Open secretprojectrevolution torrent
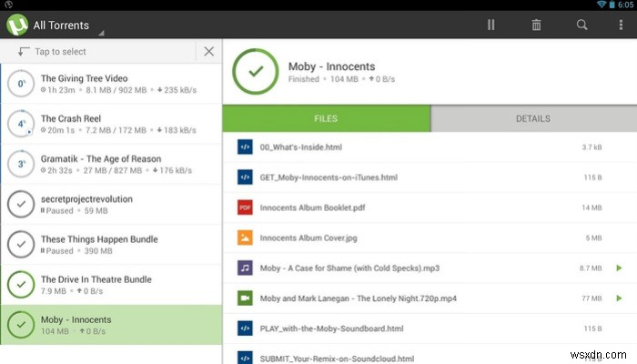This screenshot has width=637, height=364. 111,204
